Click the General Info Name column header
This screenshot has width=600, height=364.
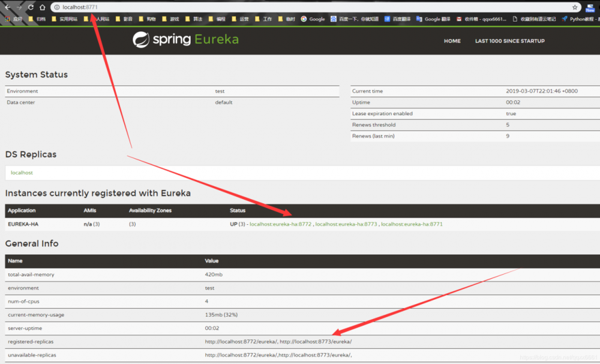click(15, 261)
